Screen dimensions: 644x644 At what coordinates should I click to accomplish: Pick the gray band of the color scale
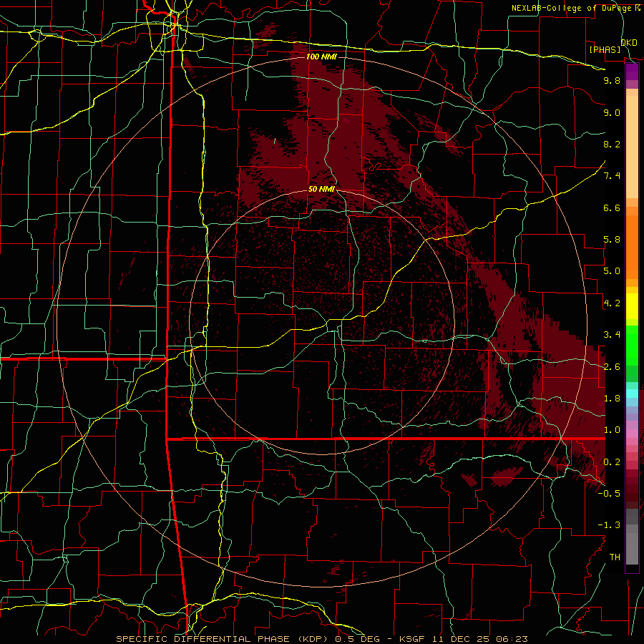point(632,538)
